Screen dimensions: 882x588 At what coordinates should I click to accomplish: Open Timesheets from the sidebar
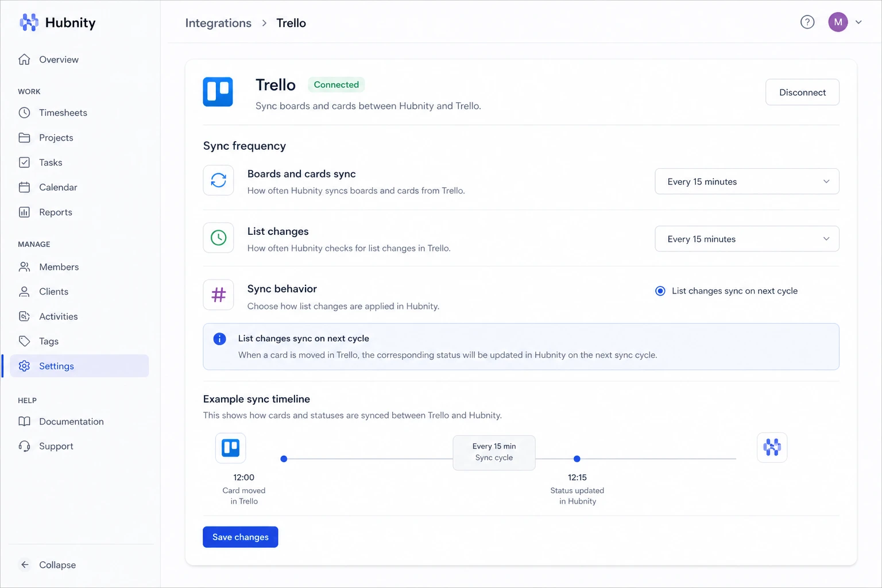(79, 113)
